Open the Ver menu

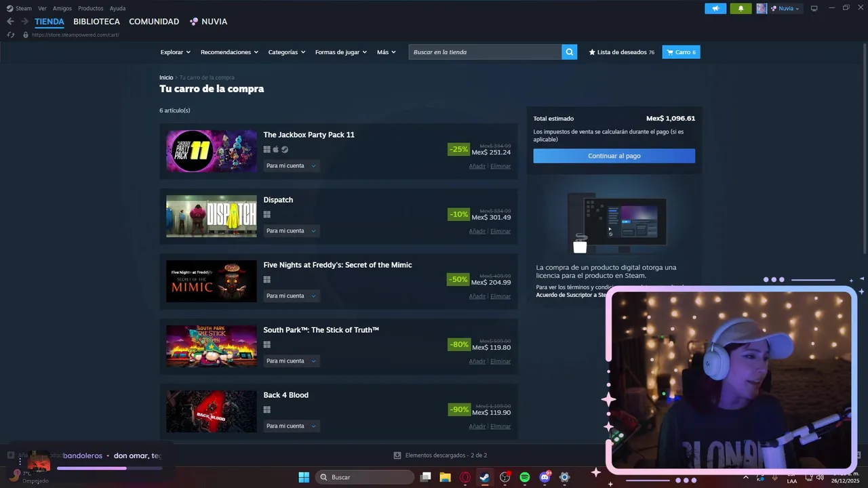click(42, 8)
